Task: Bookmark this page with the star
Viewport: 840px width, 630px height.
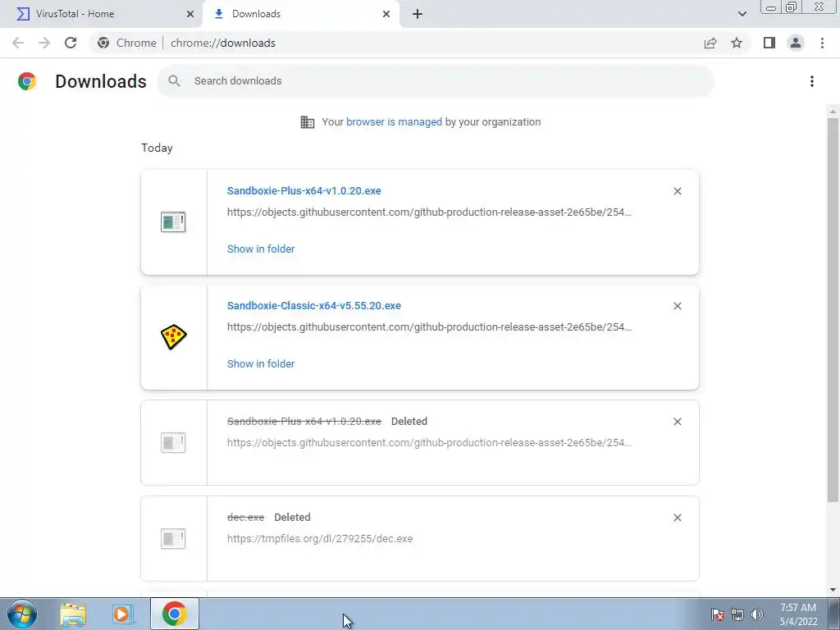Action: click(x=737, y=43)
